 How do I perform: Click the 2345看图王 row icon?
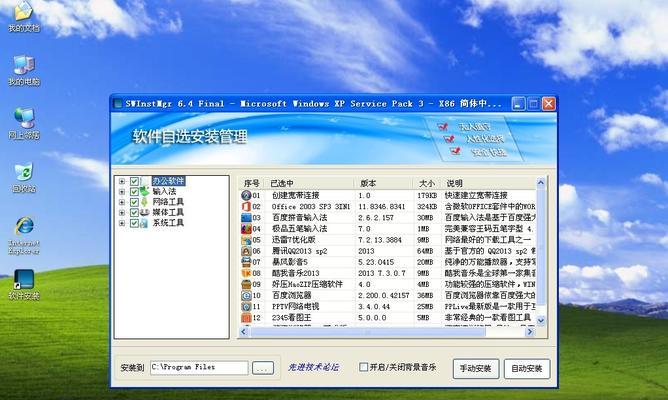coord(246,317)
